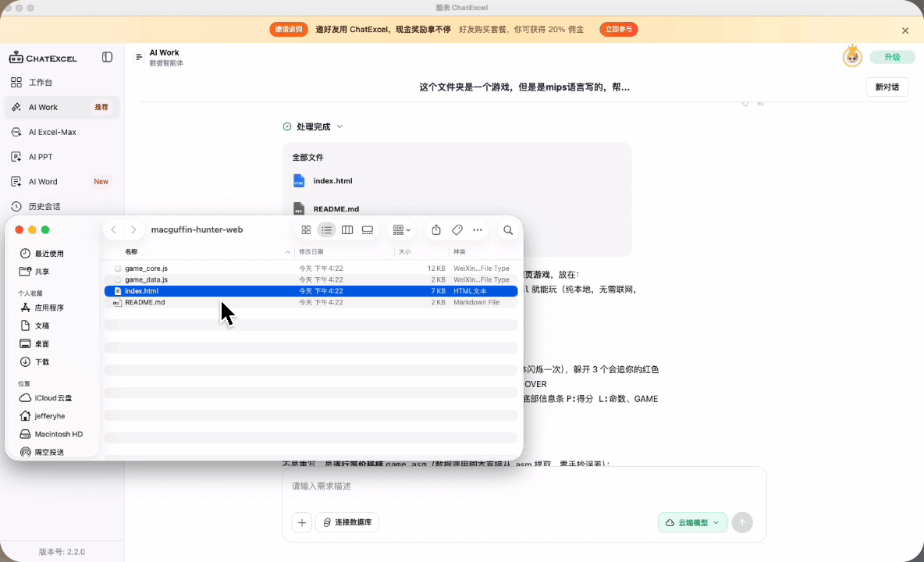Switch Finder to icon view
This screenshot has height=562, width=924.
pos(306,229)
